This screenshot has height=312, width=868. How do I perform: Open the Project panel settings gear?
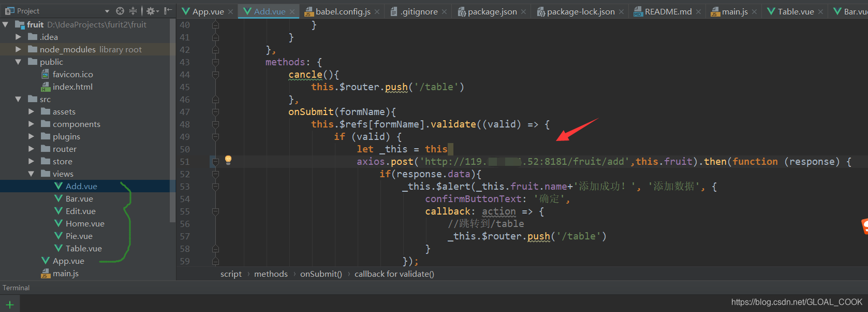click(x=151, y=11)
